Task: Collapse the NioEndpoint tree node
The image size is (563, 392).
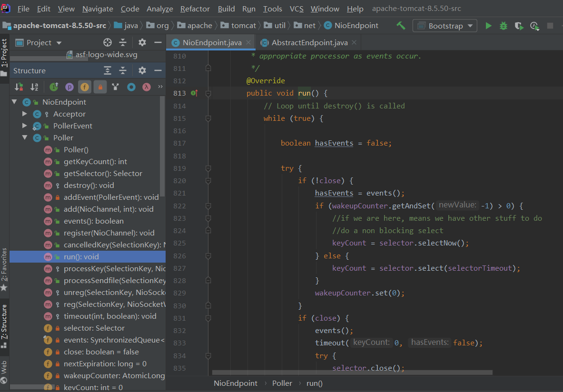Action: pos(14,102)
